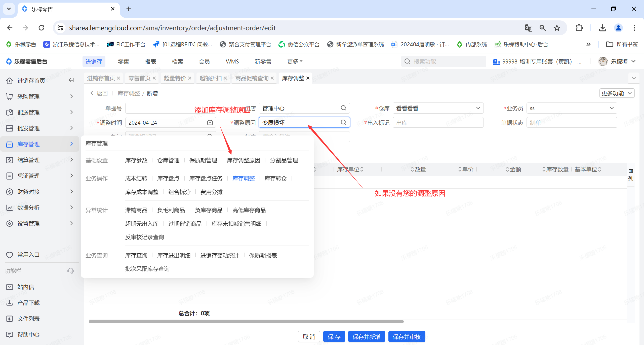Click the 搜索功能 search box

click(x=444, y=61)
